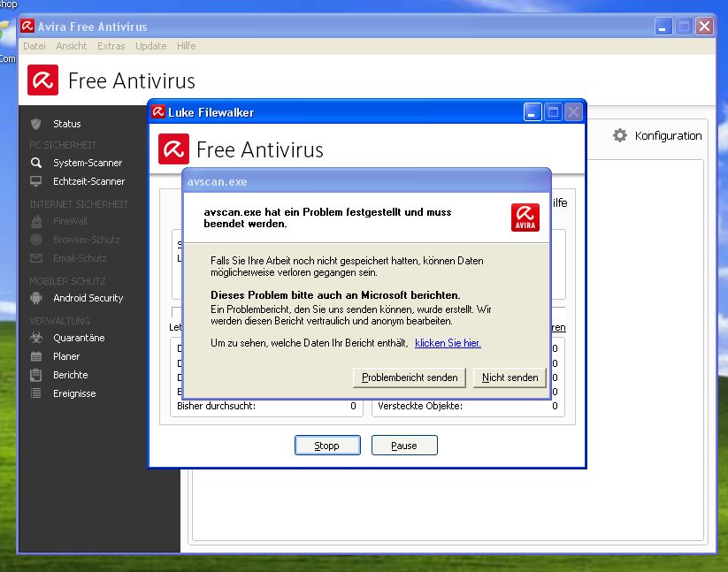Viewport: 728px width, 572px height.
Task: Minimize the Avira Free Antivirus main window
Action: [x=663, y=26]
